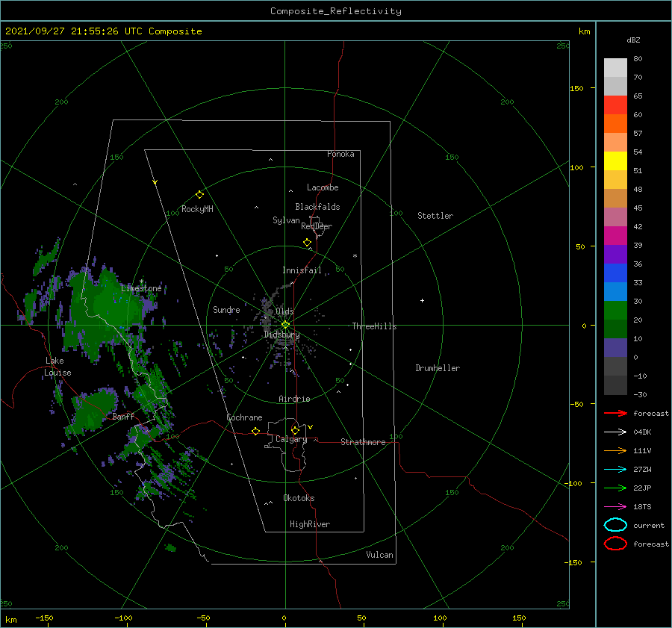Viewport: 672px width, 628px height.
Task: Click the yellow diamond marker inside Calgary
Action: coord(295,430)
